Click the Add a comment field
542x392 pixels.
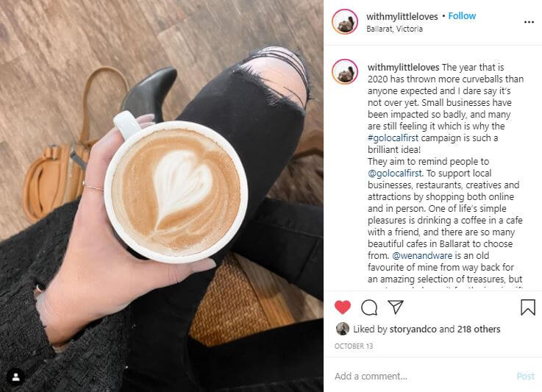click(x=421, y=376)
